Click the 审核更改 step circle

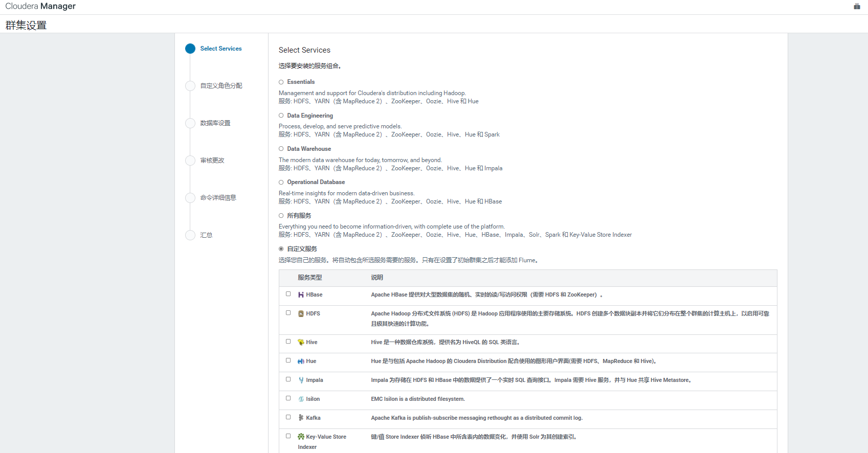pyautogui.click(x=190, y=161)
